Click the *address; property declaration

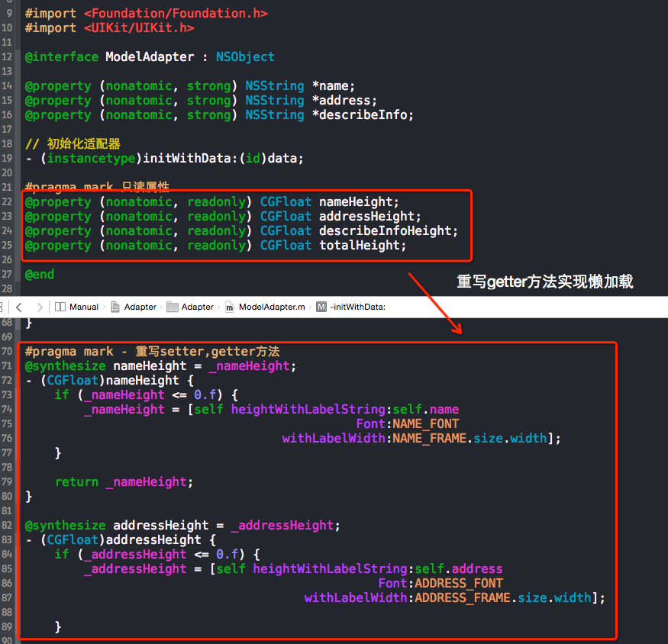[x=344, y=101]
